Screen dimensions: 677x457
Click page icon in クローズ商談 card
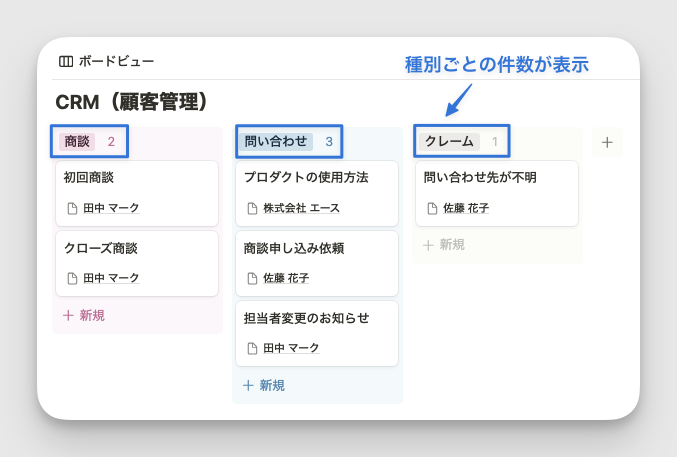click(x=72, y=279)
